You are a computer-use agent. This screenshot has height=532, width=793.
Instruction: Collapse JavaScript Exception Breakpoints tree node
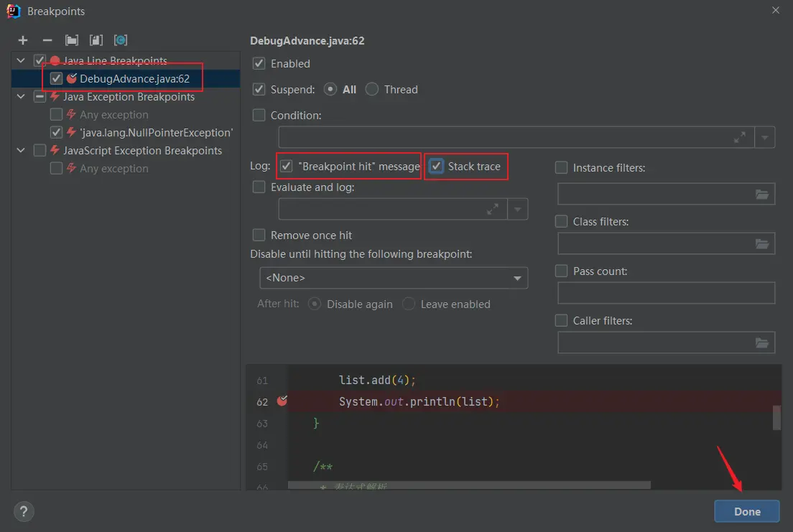[x=21, y=150]
